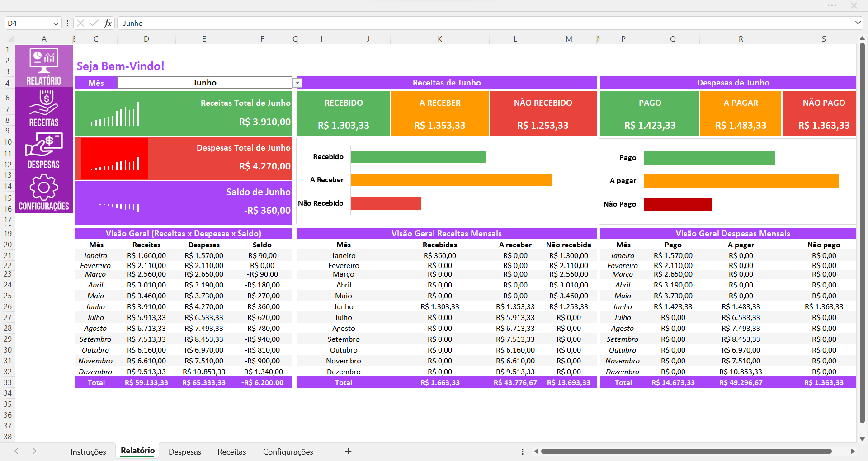Switch to the Receitas sheet tab

pyautogui.click(x=232, y=452)
